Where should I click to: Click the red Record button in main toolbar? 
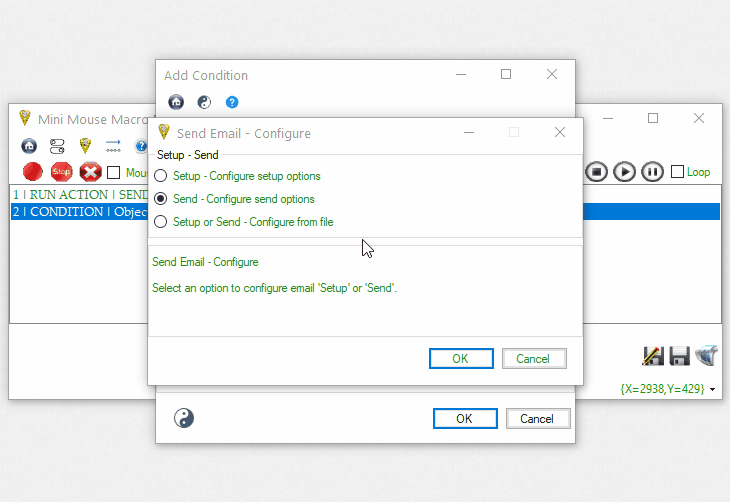click(x=32, y=172)
